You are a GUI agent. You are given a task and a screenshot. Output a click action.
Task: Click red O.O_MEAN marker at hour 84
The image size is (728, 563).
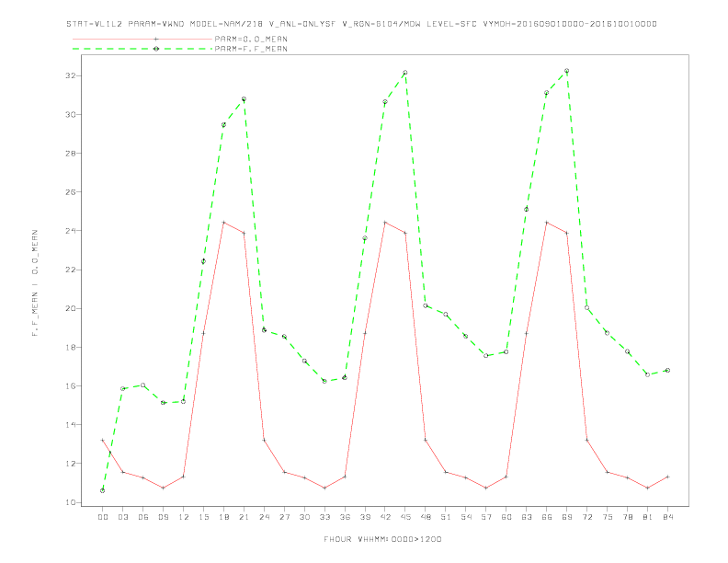(667, 477)
